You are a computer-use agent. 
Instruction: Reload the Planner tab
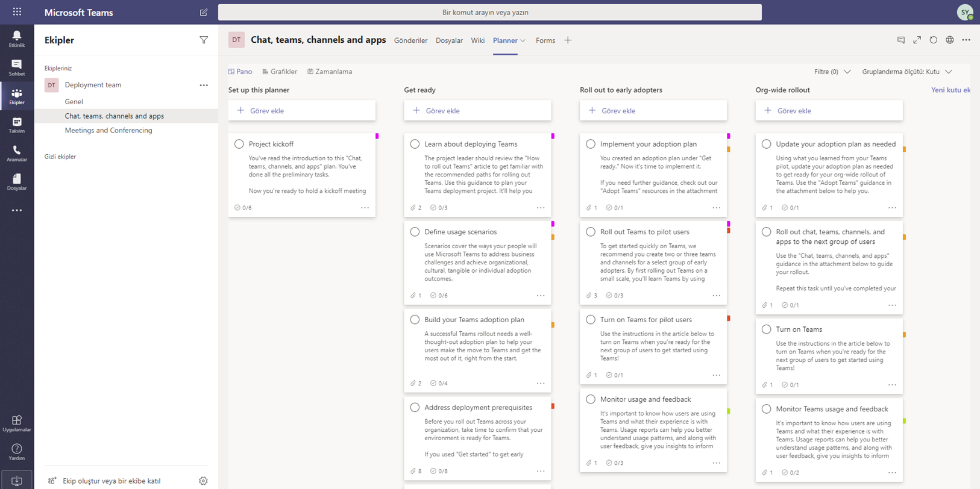[x=934, y=40]
